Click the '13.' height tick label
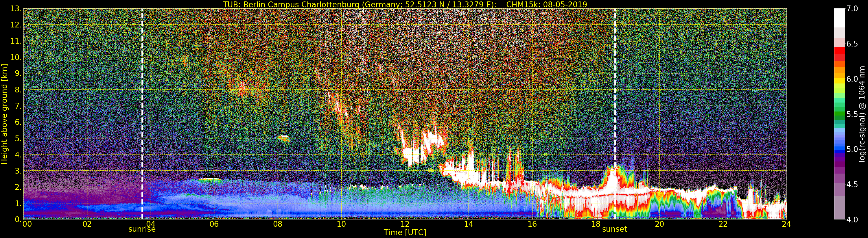The height and width of the screenshot is (238, 868). tap(16, 9)
